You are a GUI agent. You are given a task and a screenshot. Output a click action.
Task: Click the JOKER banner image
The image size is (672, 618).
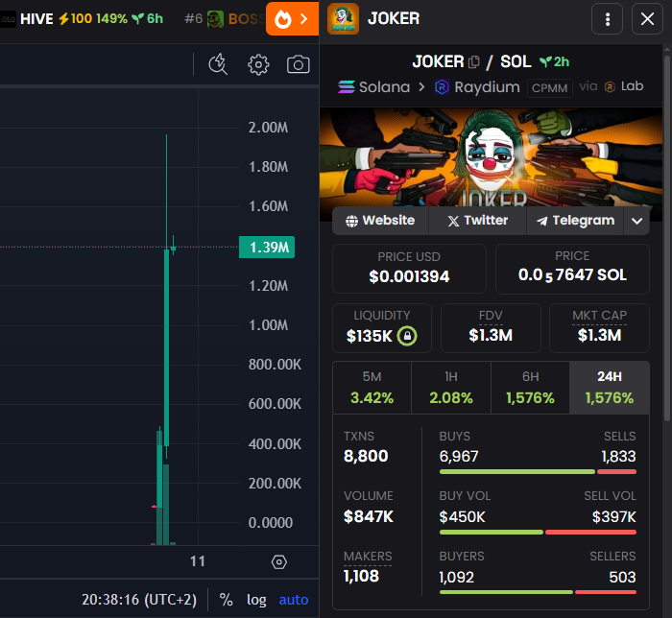[x=491, y=157]
